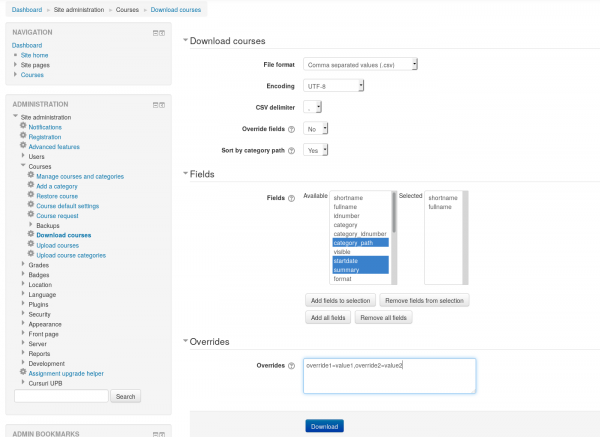Click gear icon beside Assignment upgrade helper
This screenshot has width=600, height=437.
[x=23, y=371]
